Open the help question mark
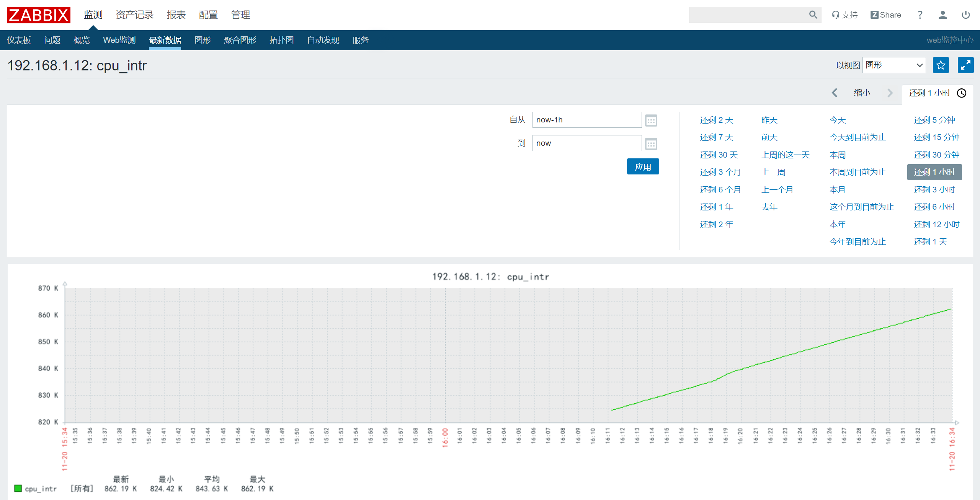The height and width of the screenshot is (500, 980). 920,15
